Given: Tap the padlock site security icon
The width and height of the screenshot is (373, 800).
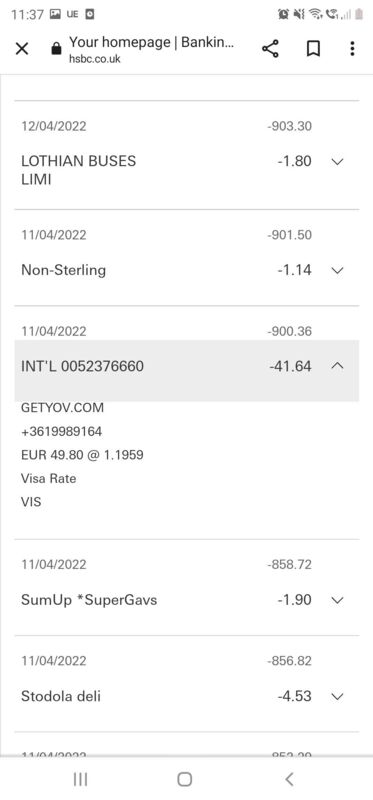Looking at the screenshot, I should 57,48.
